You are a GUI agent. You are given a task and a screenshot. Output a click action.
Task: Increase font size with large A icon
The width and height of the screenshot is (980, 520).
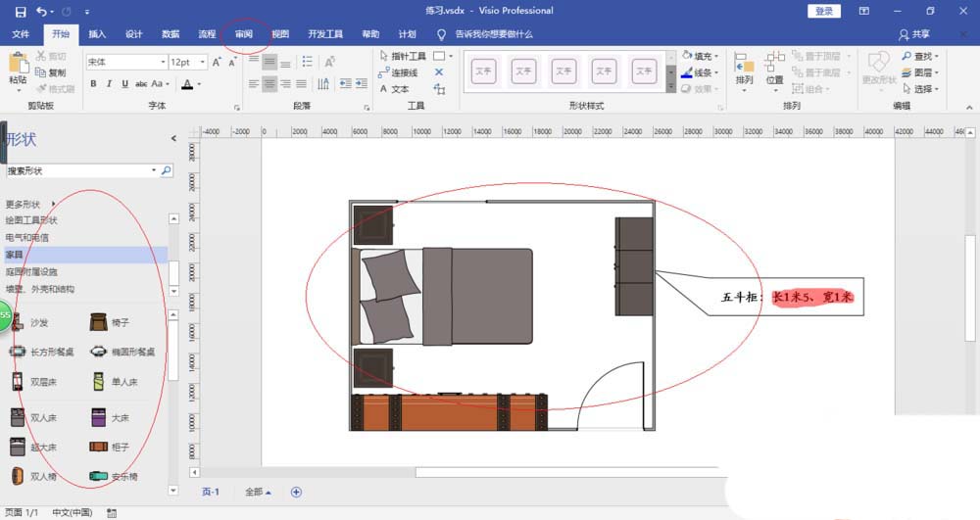click(217, 62)
